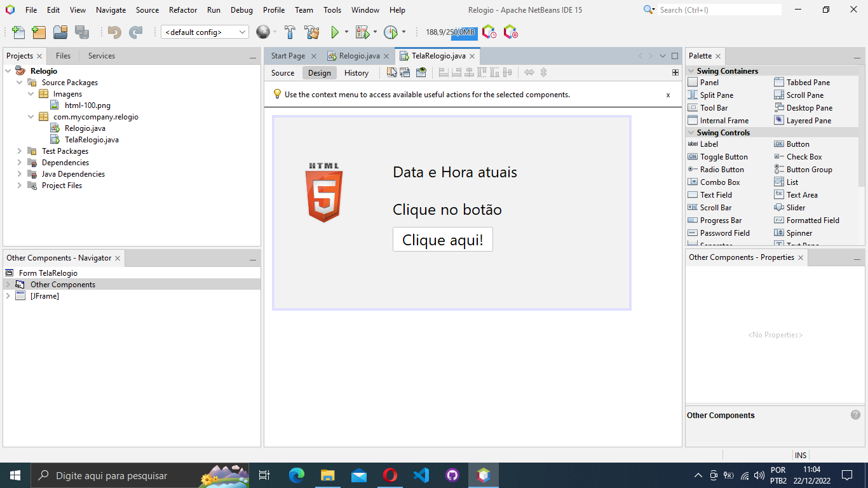
Task: Open the Mail app in taskbar
Action: pos(359,475)
